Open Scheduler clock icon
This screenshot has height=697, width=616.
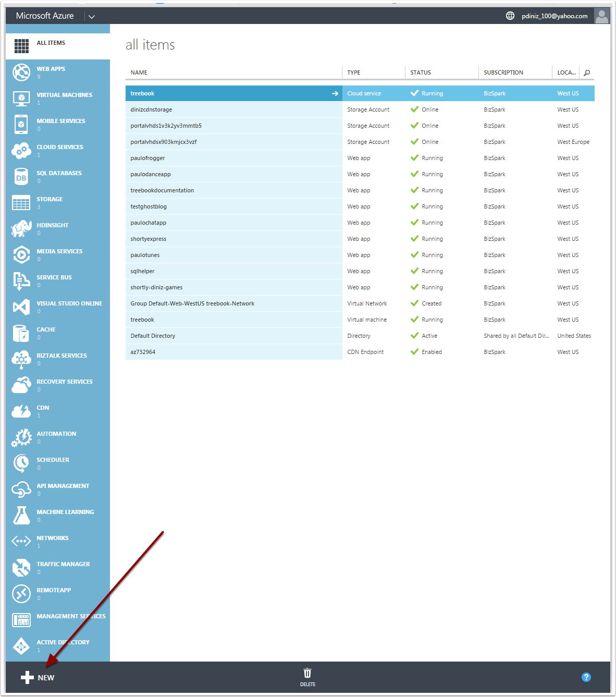coord(21,463)
